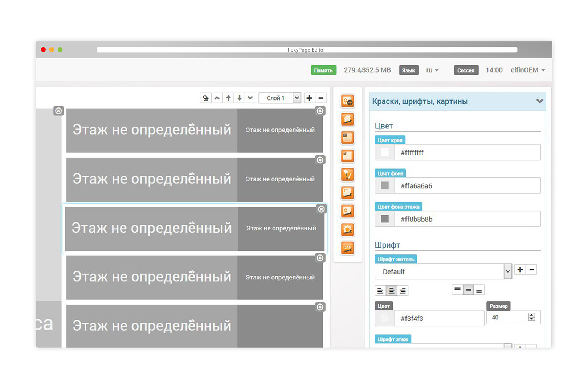Click the chevron-down button left of Слой 1
588x392 pixels.
(250, 98)
